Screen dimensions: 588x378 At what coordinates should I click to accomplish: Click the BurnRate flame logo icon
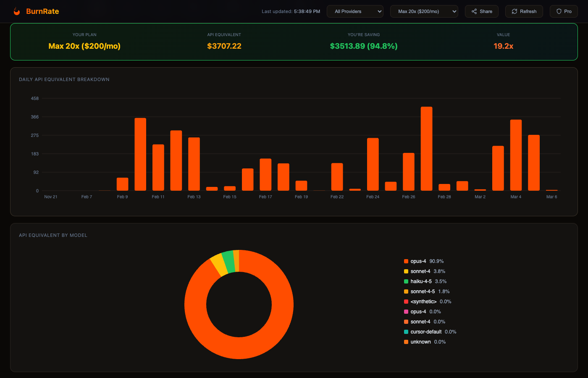pyautogui.click(x=17, y=11)
